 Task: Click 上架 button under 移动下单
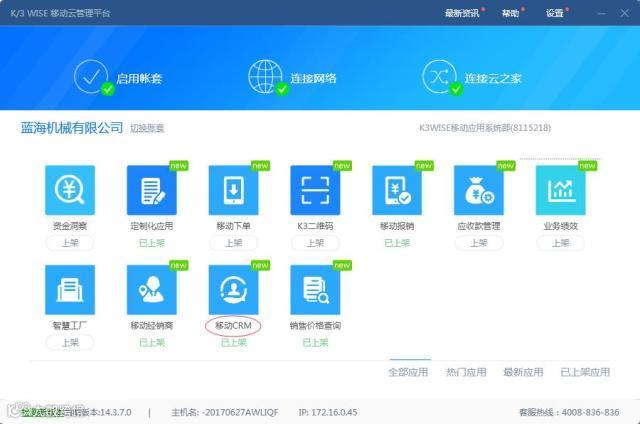tap(233, 243)
